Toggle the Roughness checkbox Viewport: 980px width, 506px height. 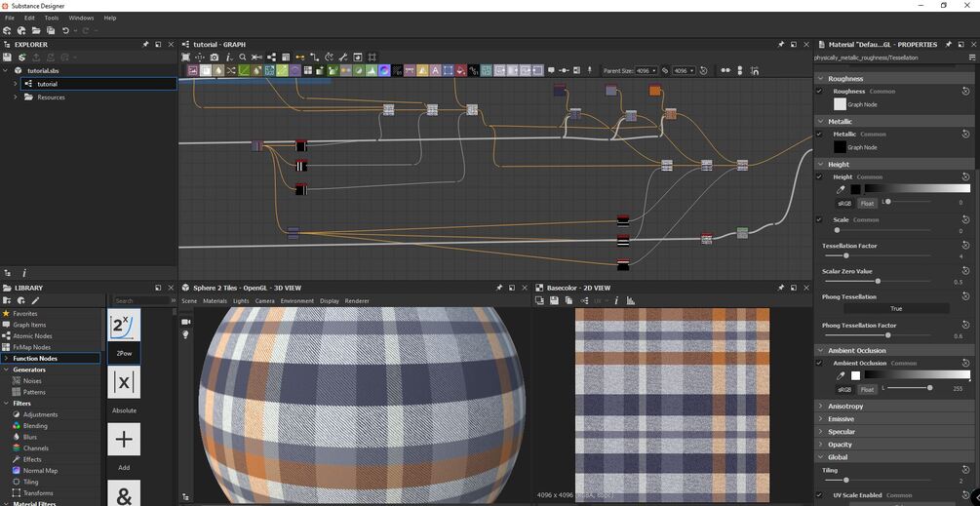(x=819, y=92)
